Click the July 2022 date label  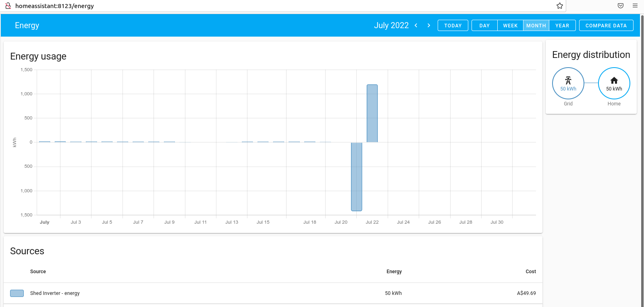pos(391,25)
